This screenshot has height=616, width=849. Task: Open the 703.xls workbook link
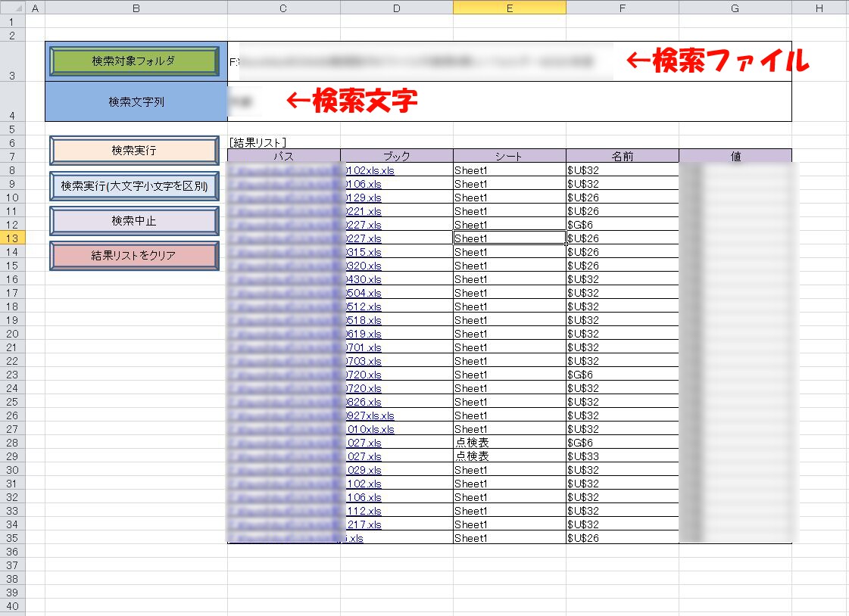click(364, 361)
